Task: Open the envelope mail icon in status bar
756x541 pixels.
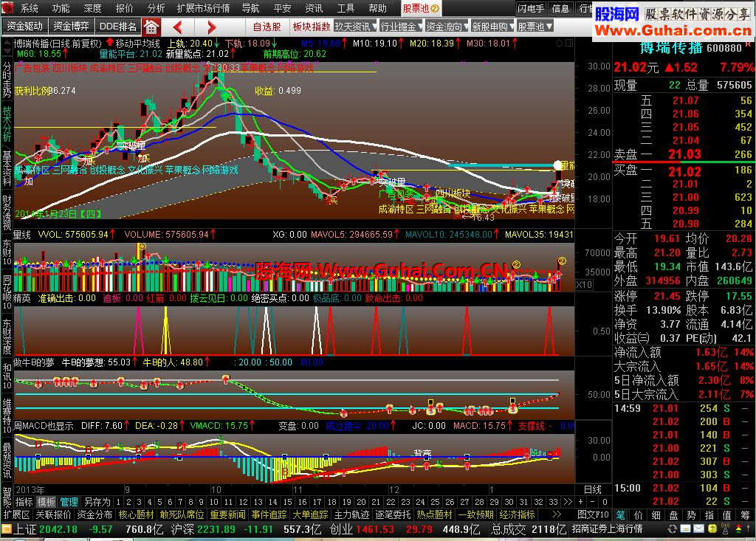Action: [698, 529]
